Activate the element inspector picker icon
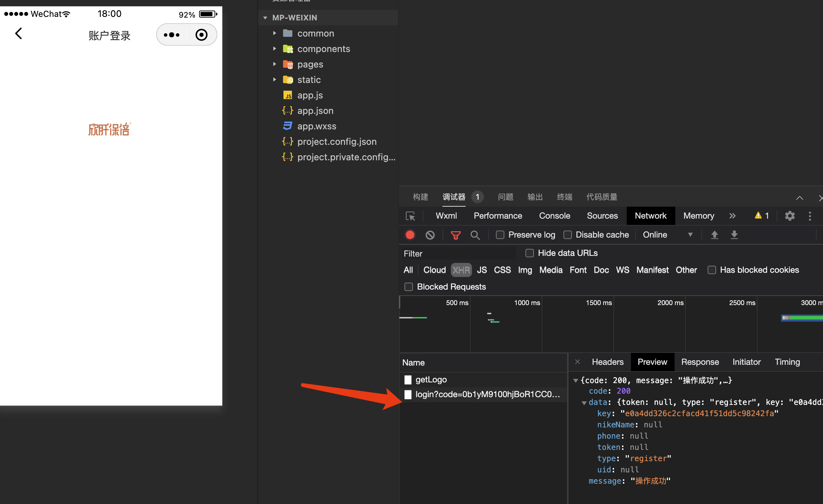Image resolution: width=823 pixels, height=504 pixels. pos(410,216)
